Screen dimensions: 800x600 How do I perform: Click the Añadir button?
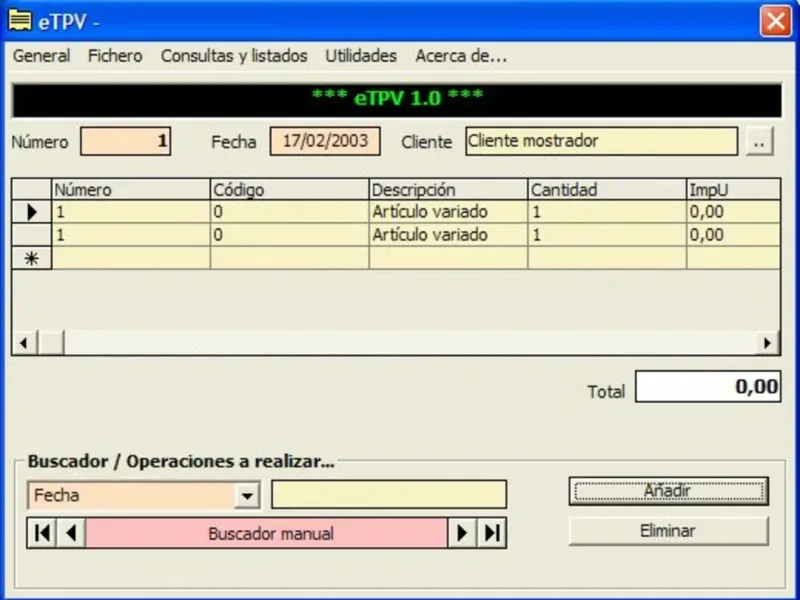coord(668,491)
